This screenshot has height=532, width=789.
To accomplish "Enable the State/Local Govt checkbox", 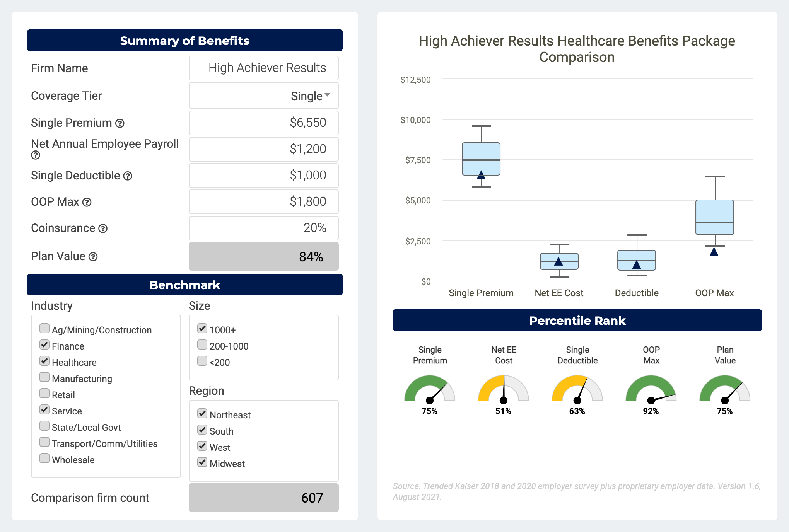I will pyautogui.click(x=44, y=426).
